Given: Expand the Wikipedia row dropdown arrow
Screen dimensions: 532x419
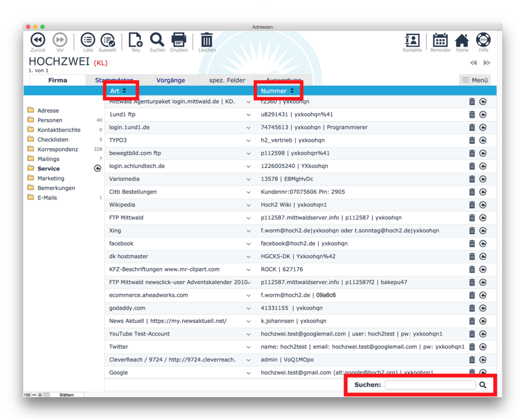Looking at the screenshot, I should (x=249, y=205).
